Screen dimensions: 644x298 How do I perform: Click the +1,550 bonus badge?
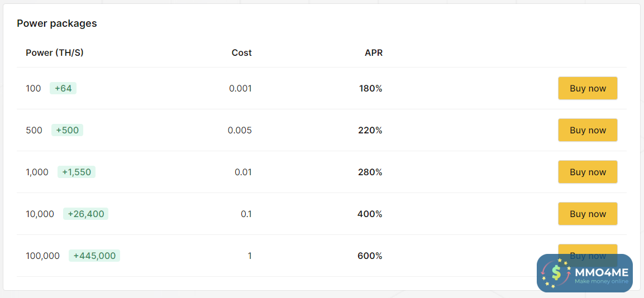pos(77,172)
